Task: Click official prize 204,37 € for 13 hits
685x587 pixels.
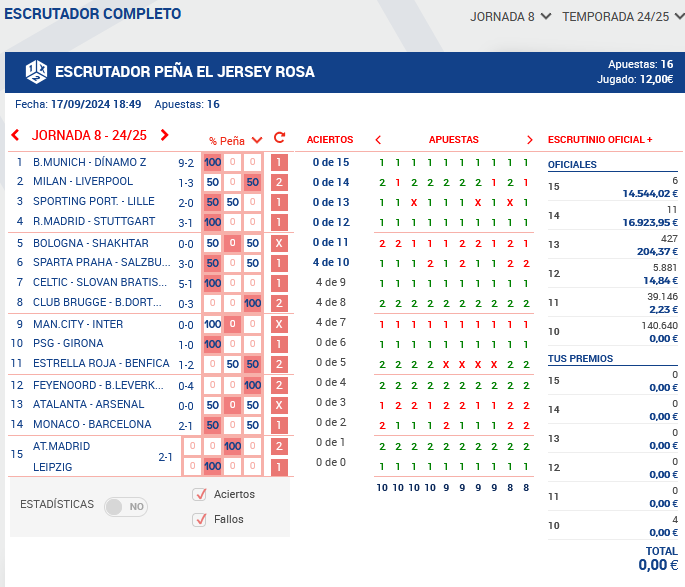Action: (x=657, y=252)
